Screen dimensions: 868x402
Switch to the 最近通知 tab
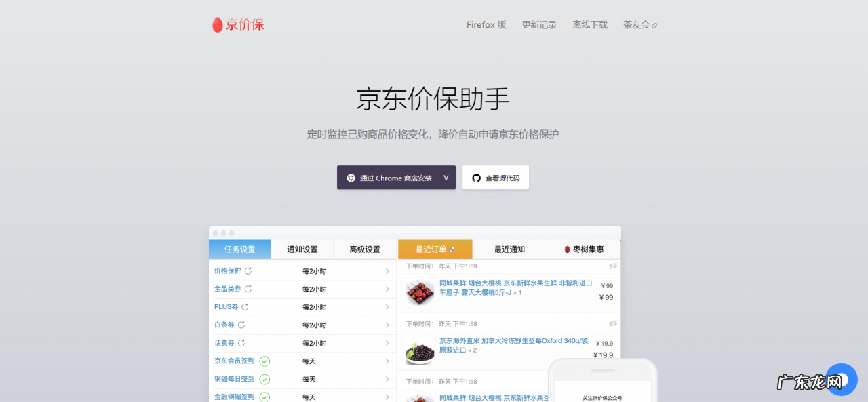(x=509, y=249)
